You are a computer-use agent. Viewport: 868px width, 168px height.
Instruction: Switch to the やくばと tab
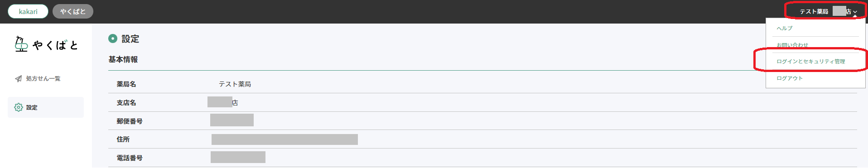(x=73, y=12)
